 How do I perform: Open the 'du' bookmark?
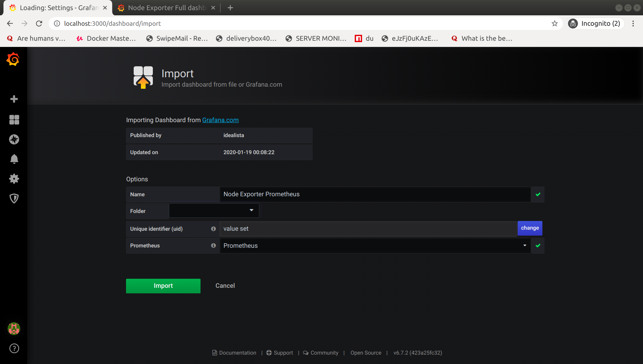pyautogui.click(x=364, y=38)
